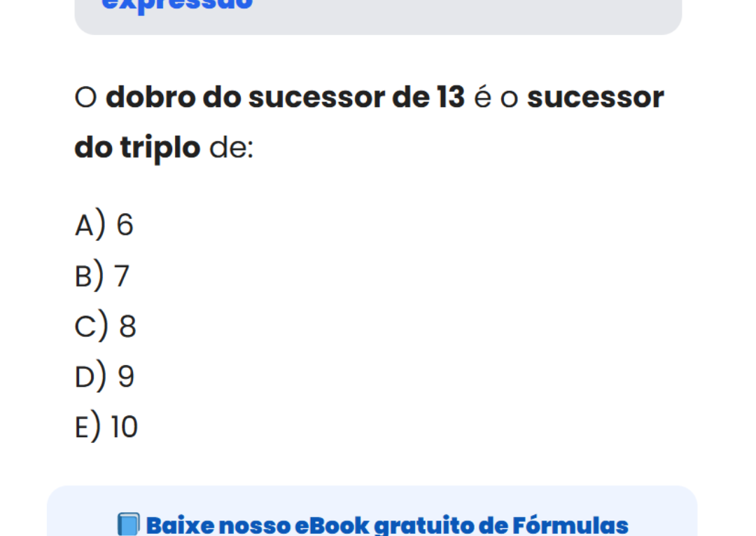Click the "é o" text in the question
756x536 pixels.
(496, 97)
